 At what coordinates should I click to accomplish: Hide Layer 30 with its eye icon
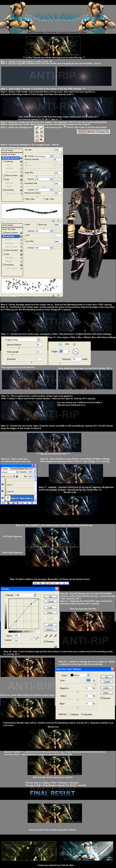3,491
